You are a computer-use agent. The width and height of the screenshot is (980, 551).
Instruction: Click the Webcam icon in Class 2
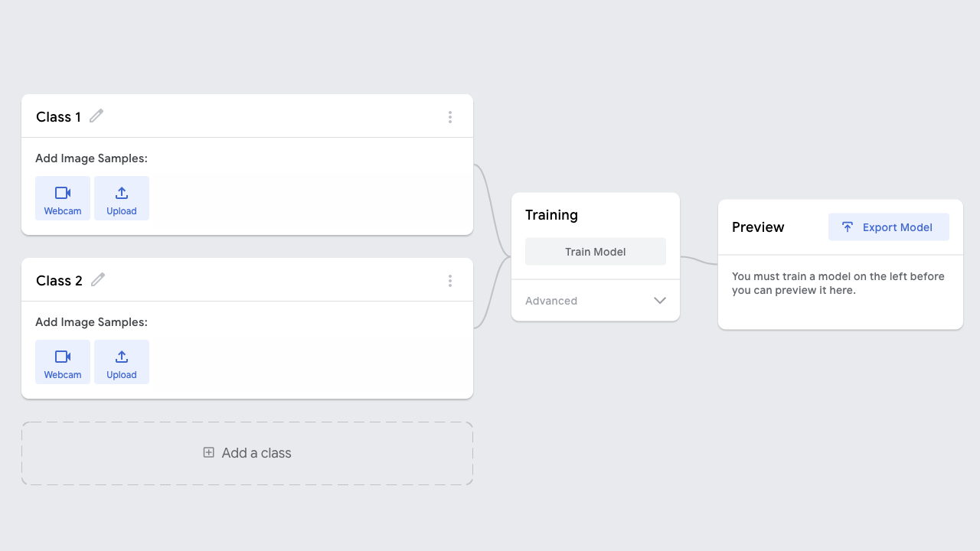(x=63, y=357)
